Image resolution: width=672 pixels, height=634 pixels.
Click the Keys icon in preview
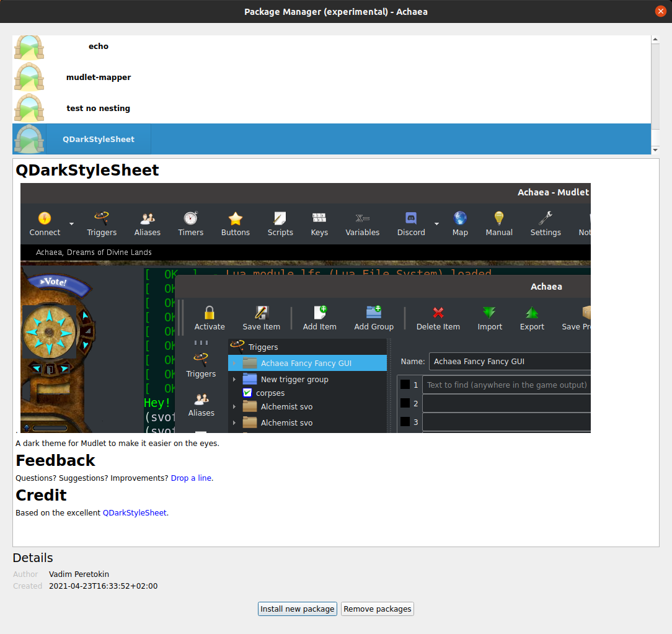pos(319,218)
